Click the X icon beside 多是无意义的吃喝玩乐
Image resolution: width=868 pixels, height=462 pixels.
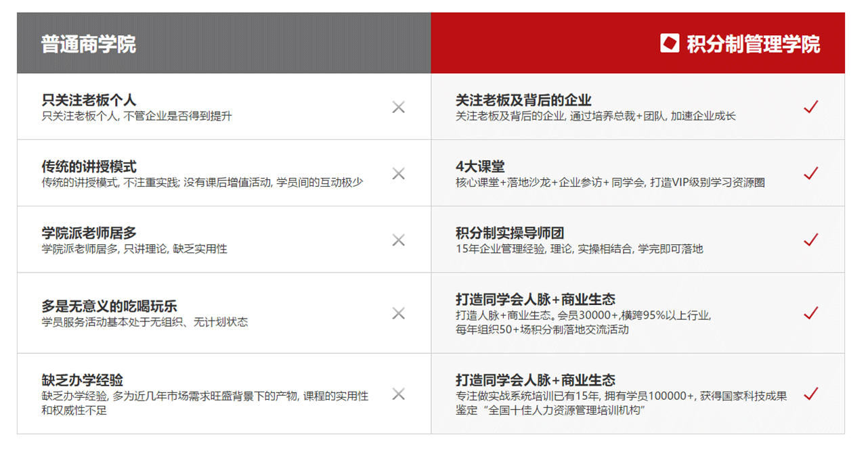(398, 313)
